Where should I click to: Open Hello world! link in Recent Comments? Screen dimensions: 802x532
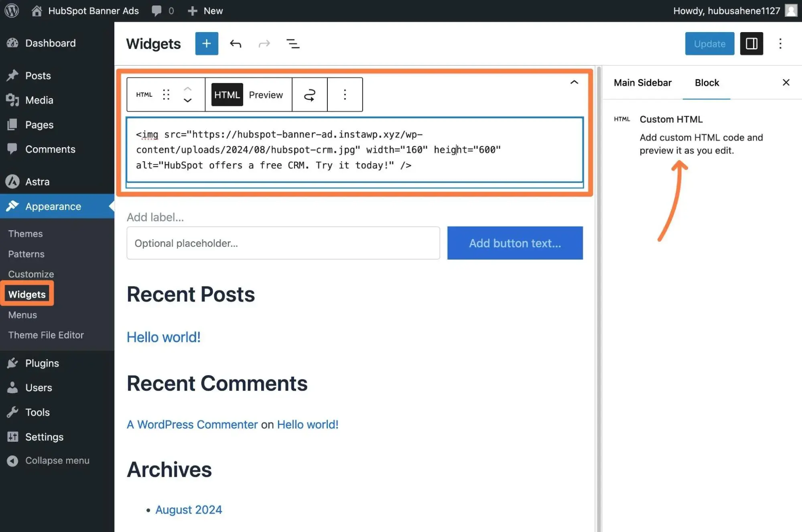308,424
